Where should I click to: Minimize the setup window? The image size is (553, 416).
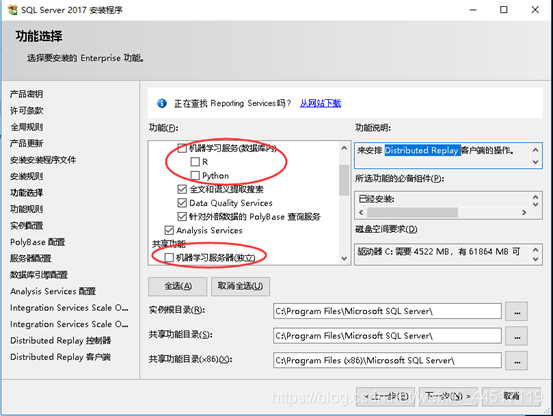[473, 10]
